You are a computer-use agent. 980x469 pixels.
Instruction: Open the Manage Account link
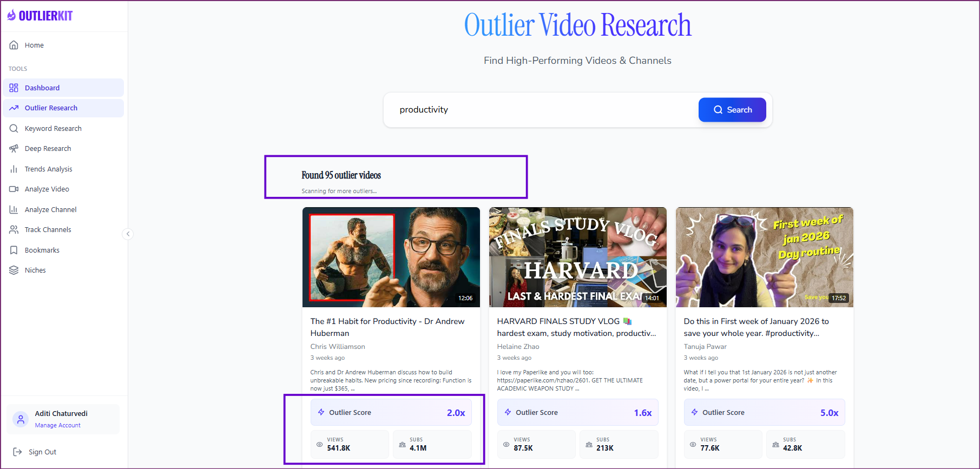point(58,426)
